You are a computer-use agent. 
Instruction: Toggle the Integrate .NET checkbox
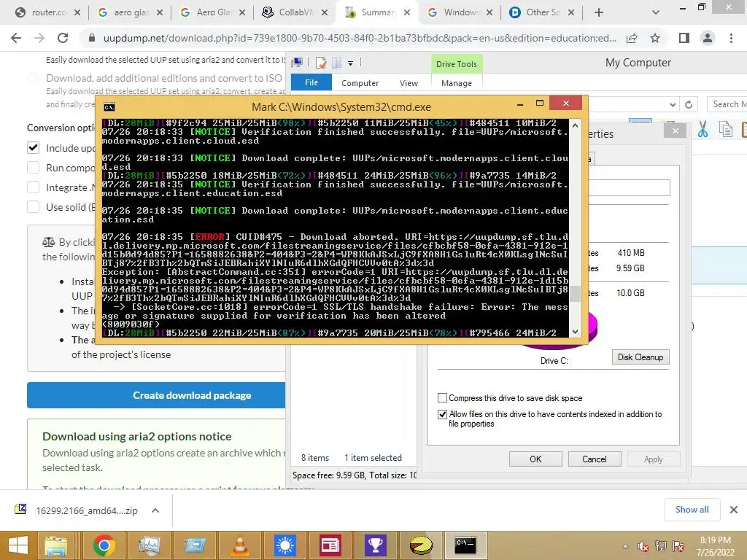pyautogui.click(x=33, y=187)
